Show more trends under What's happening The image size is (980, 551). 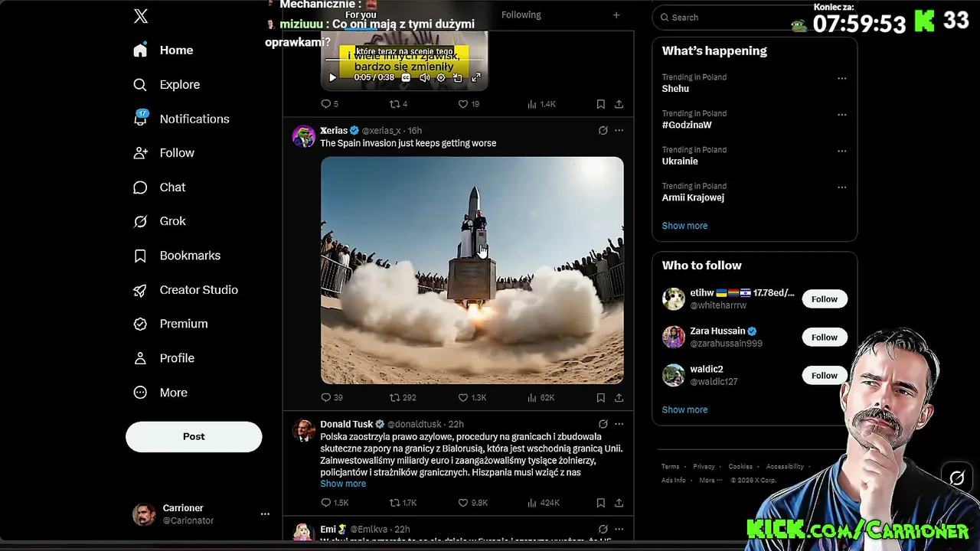(x=684, y=226)
